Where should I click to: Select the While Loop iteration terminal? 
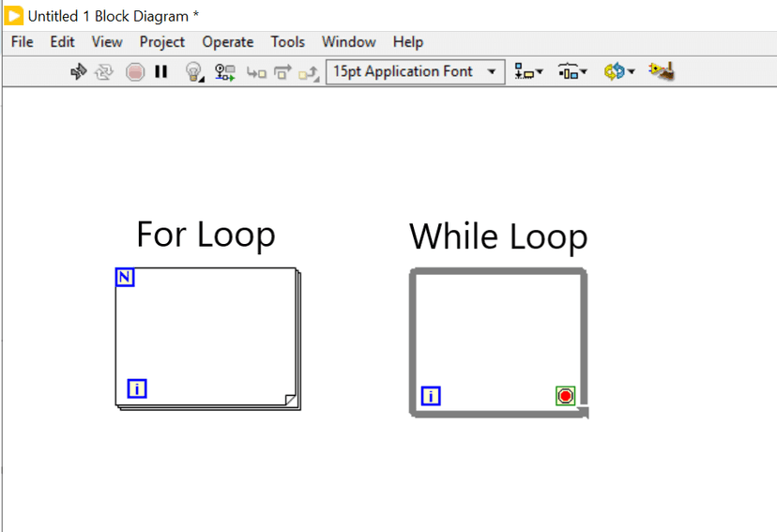(x=431, y=396)
